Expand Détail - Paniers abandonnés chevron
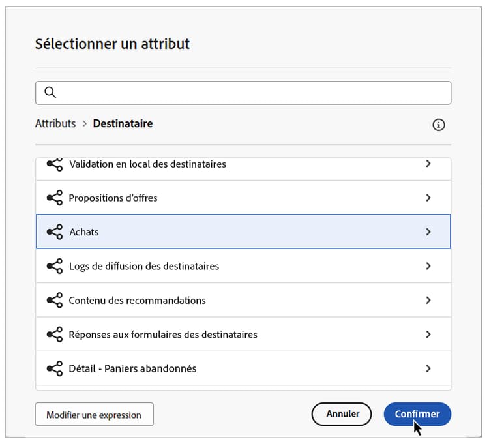 [x=428, y=368]
